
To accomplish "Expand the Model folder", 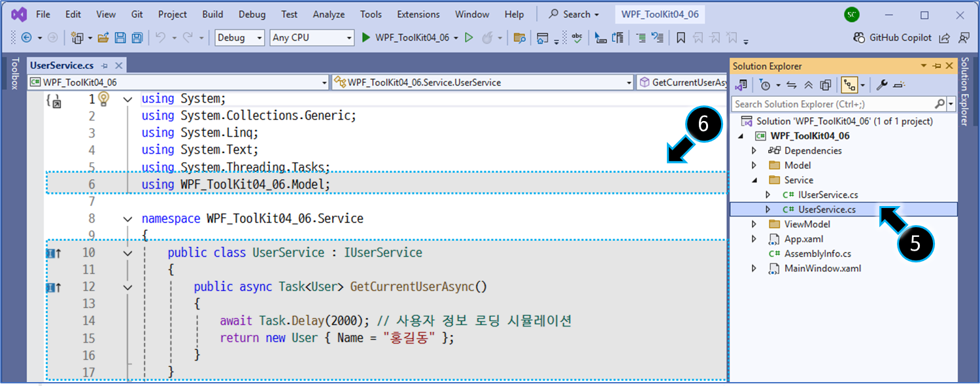I will [754, 166].
